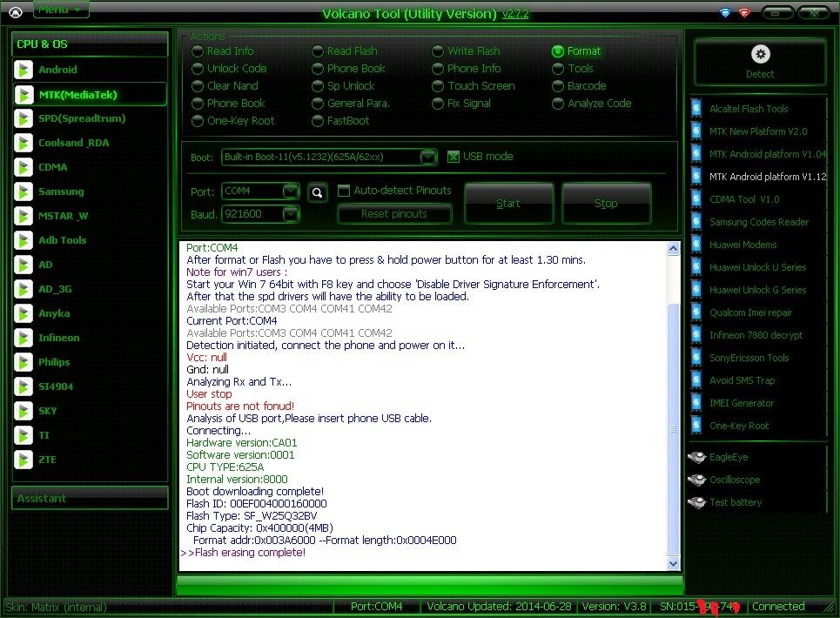This screenshot has height=618, width=840.
Task: Open Samsung Codes Reader icon
Action: (x=696, y=221)
